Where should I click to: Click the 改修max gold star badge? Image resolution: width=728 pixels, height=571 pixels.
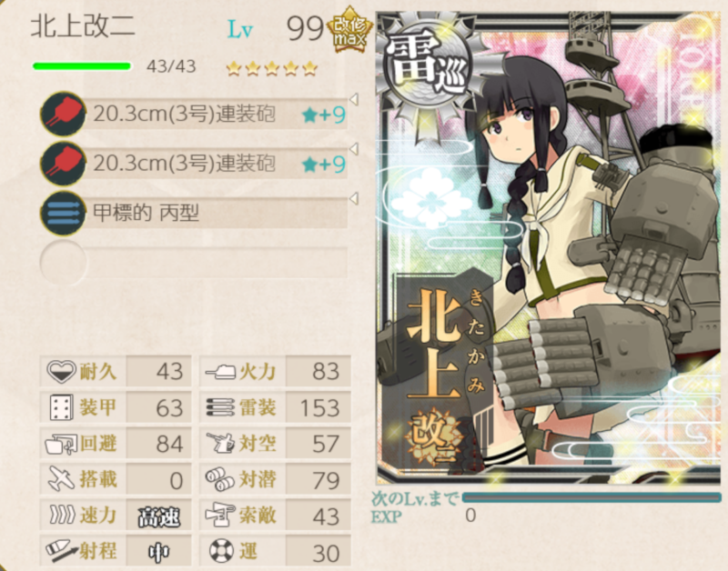coord(349,29)
